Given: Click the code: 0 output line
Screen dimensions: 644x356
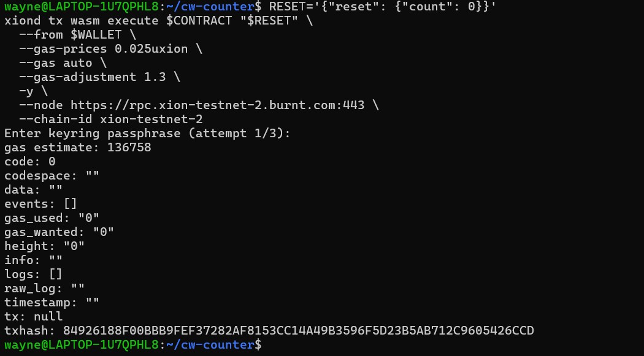Looking at the screenshot, I should tap(29, 162).
